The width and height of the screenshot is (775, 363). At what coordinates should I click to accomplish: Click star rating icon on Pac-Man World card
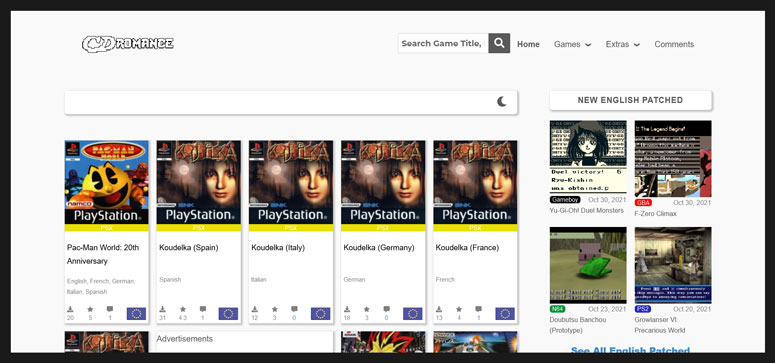90,309
